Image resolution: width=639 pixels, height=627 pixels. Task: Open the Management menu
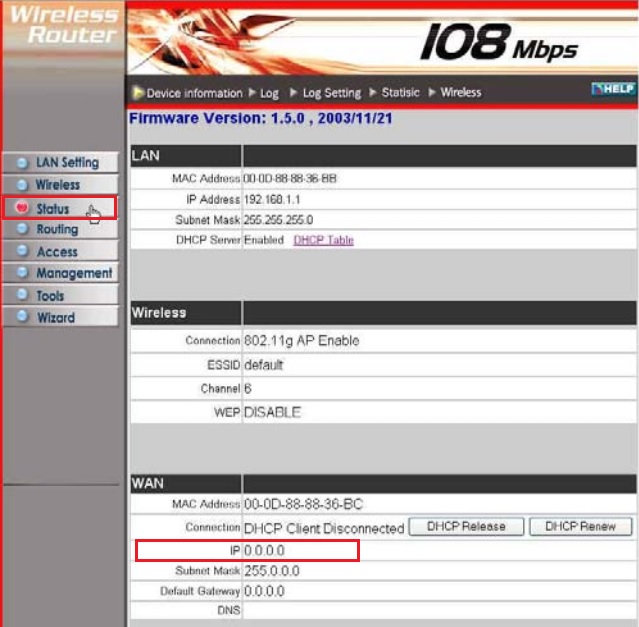(x=60, y=273)
